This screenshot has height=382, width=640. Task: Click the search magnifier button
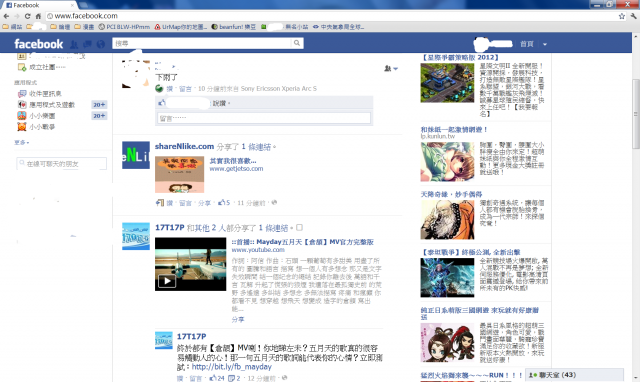[x=297, y=43]
